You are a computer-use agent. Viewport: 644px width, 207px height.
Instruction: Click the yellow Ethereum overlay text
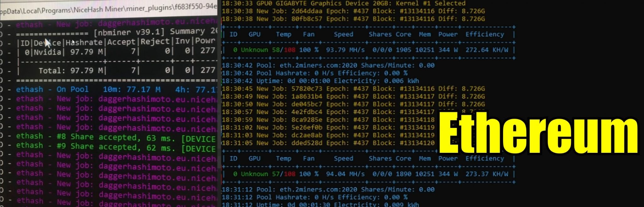[538, 133]
